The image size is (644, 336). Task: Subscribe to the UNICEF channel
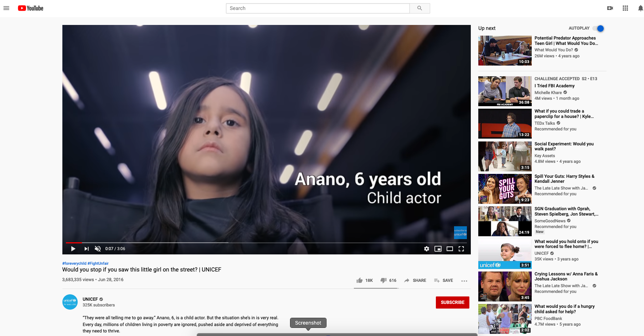452,303
